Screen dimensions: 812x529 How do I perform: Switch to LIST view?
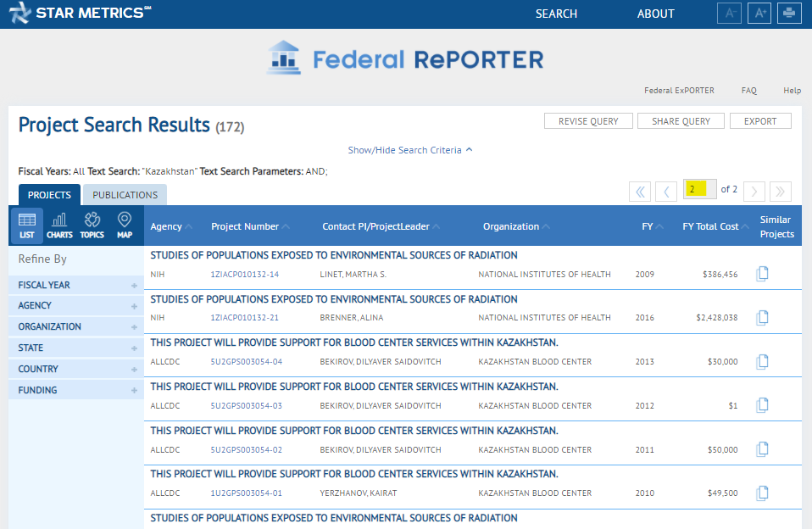click(27, 226)
